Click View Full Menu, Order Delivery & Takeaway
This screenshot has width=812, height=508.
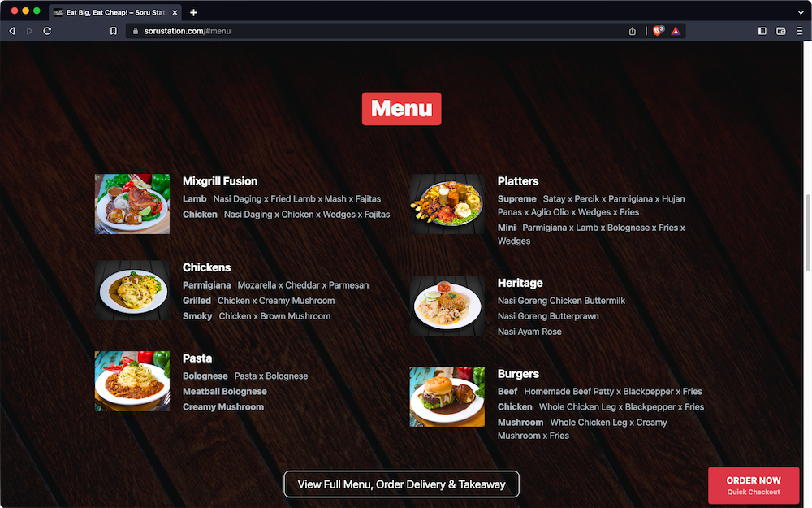[401, 484]
